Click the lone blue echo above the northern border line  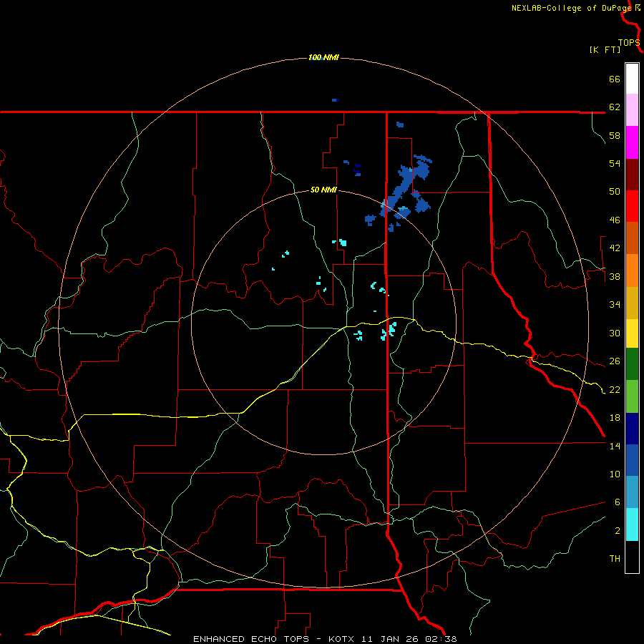[335, 100]
